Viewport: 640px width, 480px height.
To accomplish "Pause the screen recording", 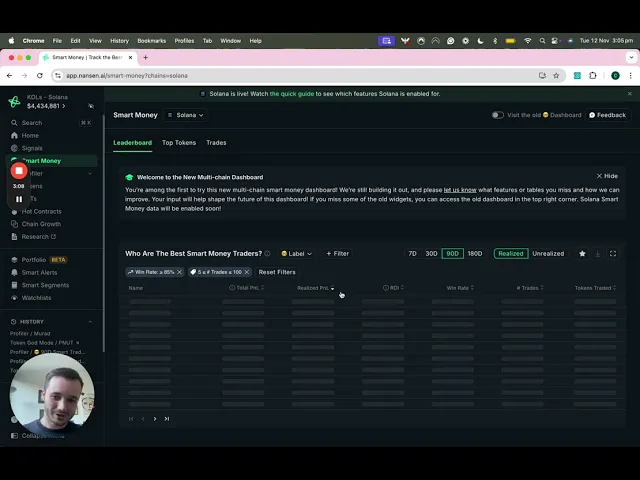I will [19, 199].
